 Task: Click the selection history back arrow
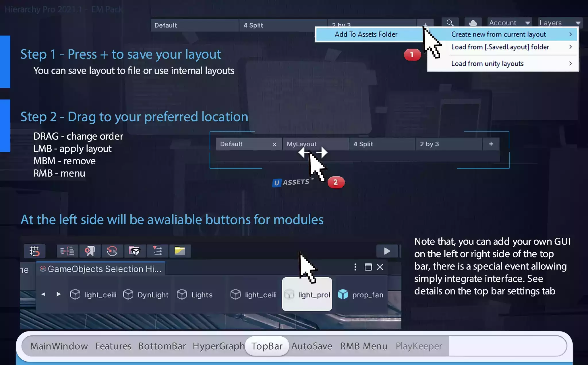click(43, 294)
